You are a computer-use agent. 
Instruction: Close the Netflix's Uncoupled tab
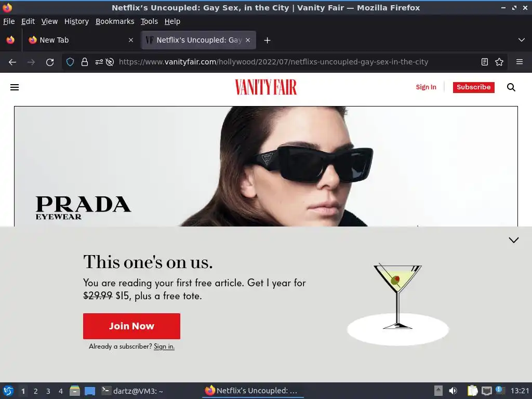(248, 40)
